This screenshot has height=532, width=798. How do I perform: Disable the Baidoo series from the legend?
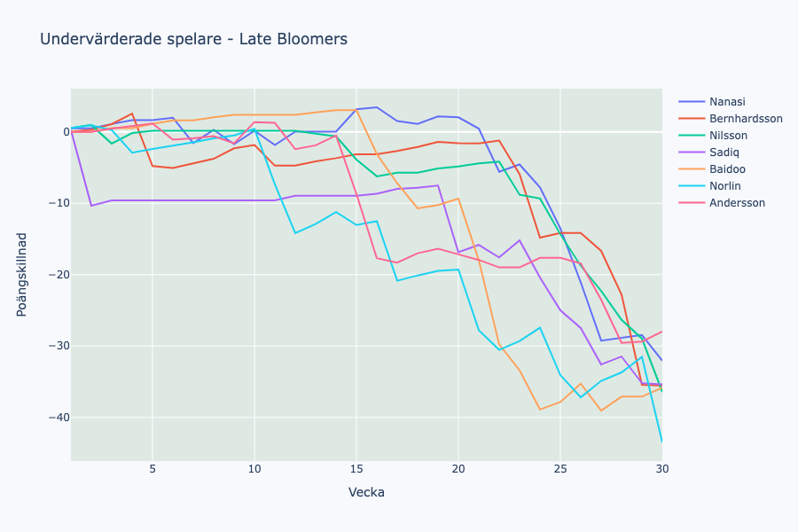click(x=727, y=169)
